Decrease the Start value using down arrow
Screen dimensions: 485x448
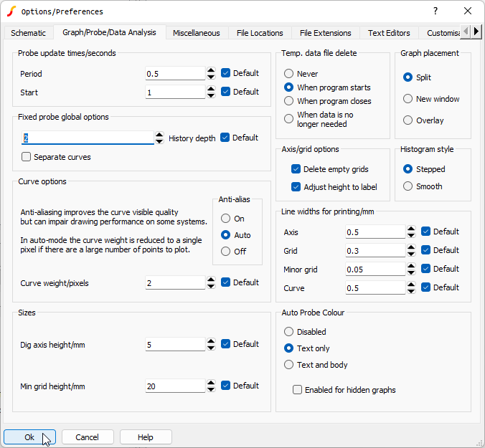(x=211, y=95)
